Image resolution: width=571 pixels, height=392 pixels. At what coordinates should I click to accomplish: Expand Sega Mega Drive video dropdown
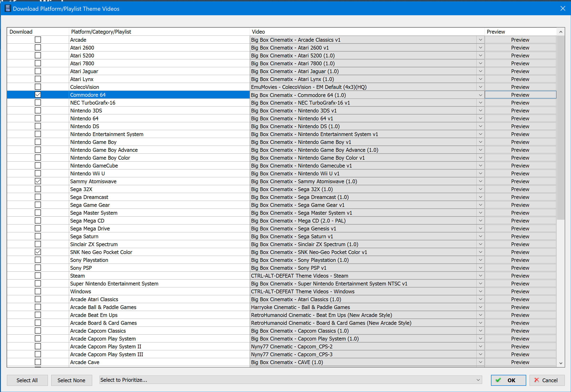point(480,228)
